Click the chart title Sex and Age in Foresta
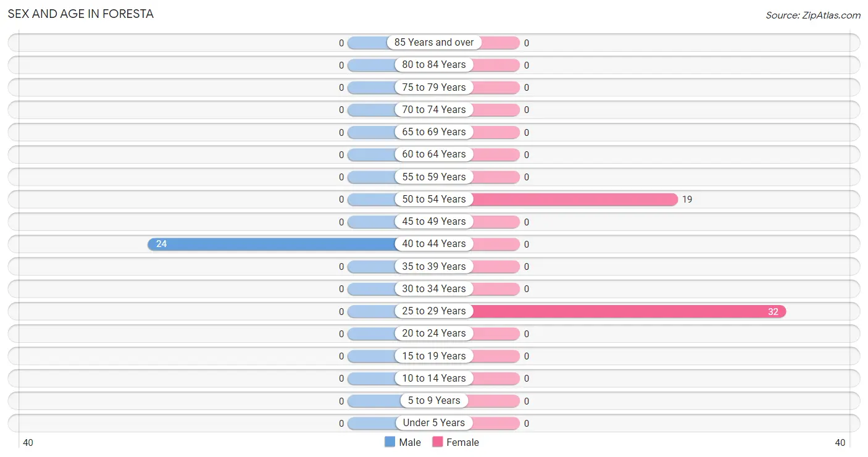The width and height of the screenshot is (868, 457). (80, 14)
